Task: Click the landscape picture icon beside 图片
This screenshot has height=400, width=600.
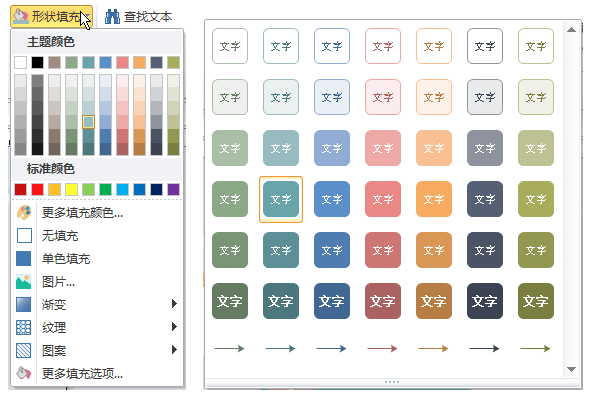Action: click(24, 282)
